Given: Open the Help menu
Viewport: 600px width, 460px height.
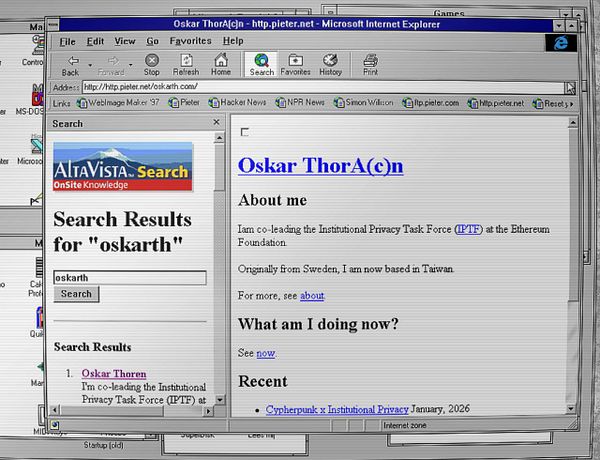Looking at the screenshot, I should pyautogui.click(x=233, y=41).
